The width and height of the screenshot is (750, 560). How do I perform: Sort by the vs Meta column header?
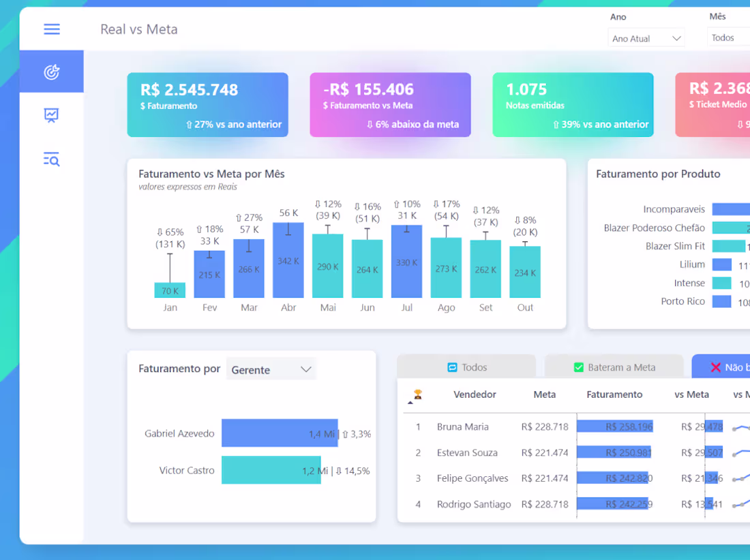(691, 394)
